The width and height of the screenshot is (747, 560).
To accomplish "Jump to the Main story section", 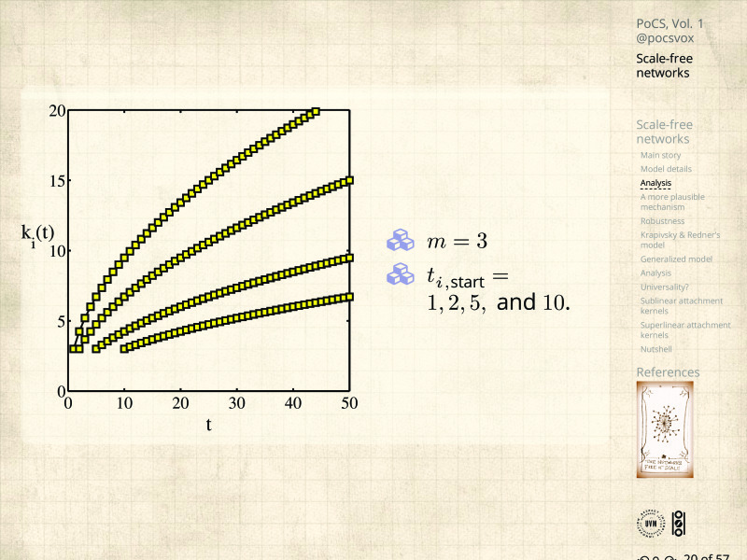I will click(x=660, y=155).
